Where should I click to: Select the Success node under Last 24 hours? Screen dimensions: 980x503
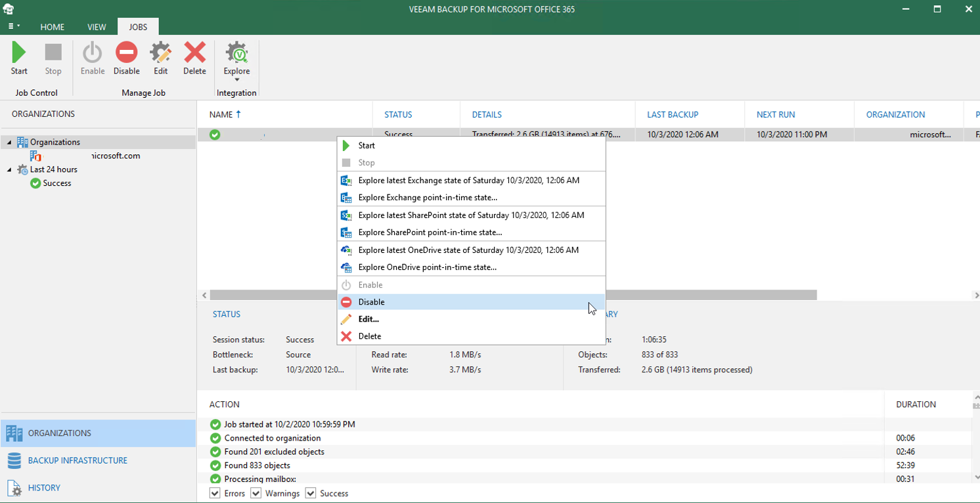[56, 183]
